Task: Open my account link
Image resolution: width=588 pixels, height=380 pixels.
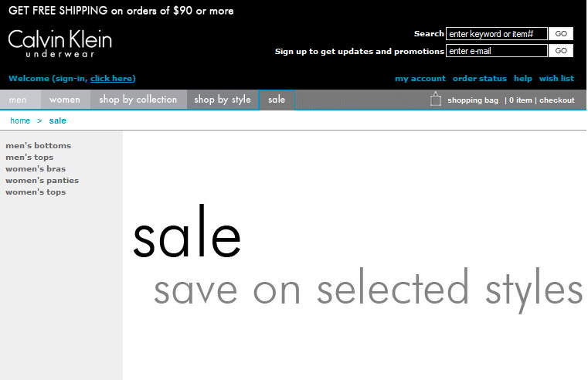Action: pyautogui.click(x=420, y=79)
